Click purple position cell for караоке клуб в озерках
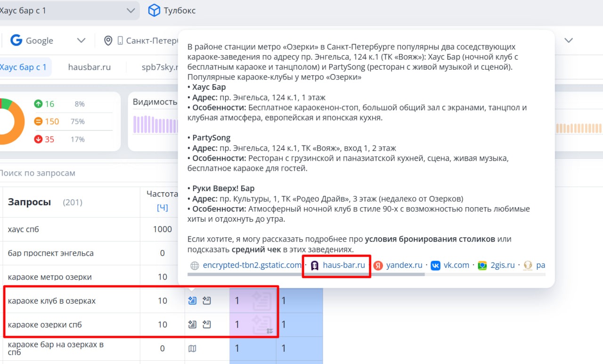Image resolution: width=603 pixels, height=364 pixels. tap(253, 300)
